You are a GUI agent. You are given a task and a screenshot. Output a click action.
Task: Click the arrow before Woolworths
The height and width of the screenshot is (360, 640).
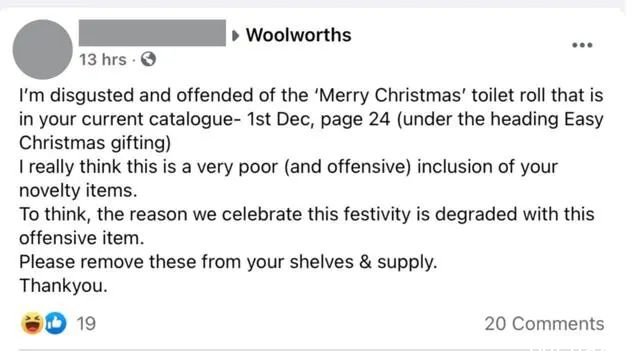[x=235, y=36]
